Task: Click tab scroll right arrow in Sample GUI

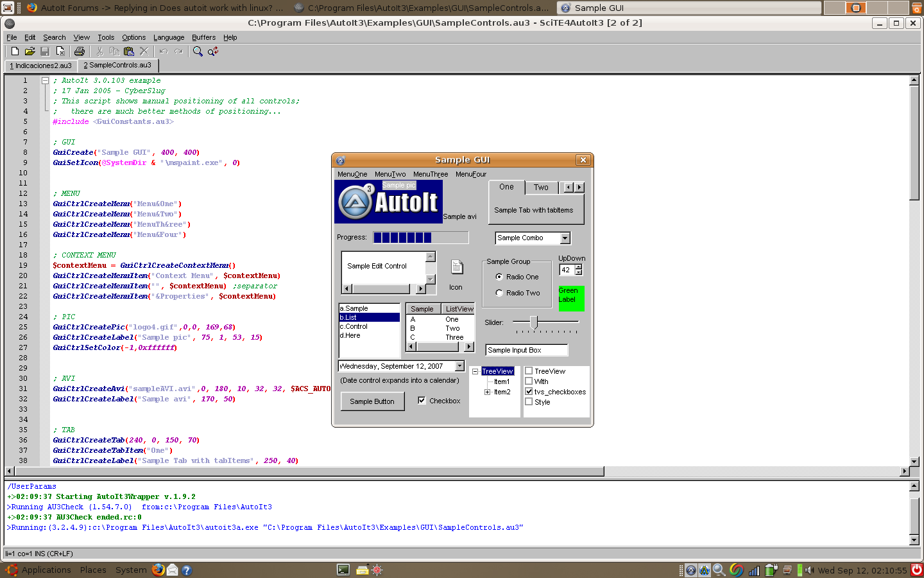Action: click(579, 188)
